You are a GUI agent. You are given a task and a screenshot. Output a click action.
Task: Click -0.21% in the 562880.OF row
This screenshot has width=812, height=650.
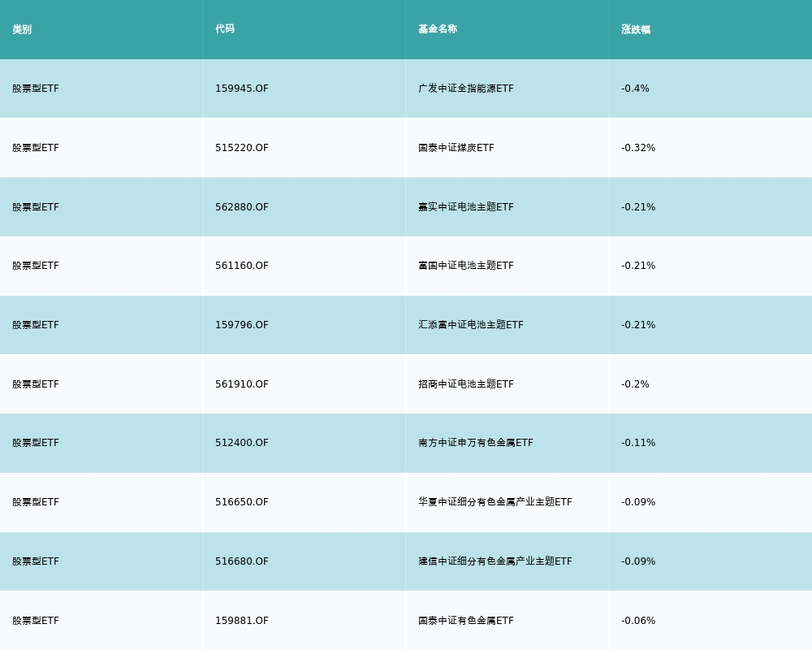coord(638,207)
